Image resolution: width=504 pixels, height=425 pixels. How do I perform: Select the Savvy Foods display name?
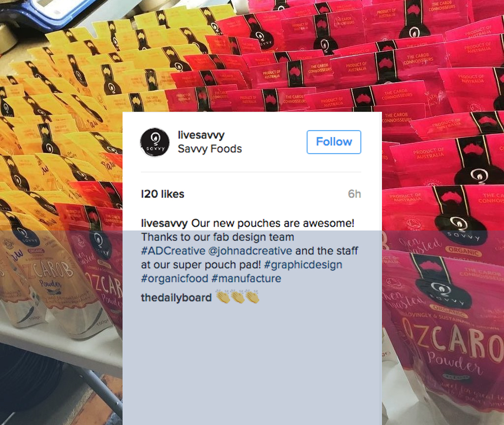(210, 149)
